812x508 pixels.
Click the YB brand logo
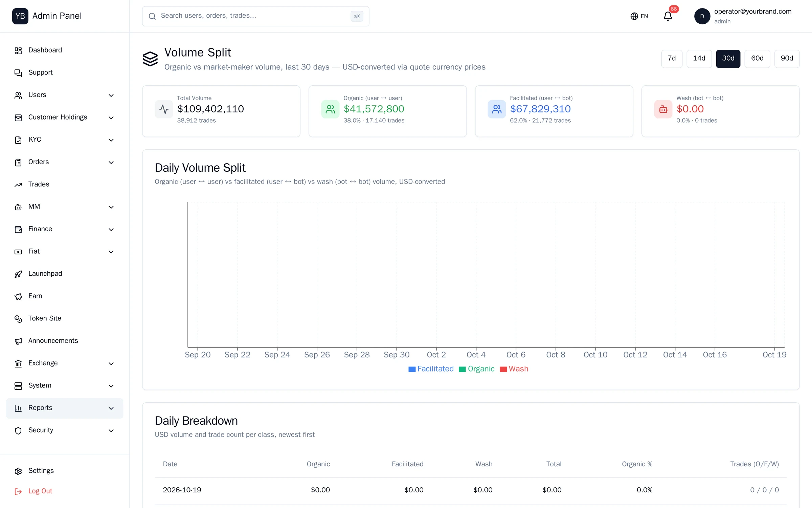(x=20, y=16)
